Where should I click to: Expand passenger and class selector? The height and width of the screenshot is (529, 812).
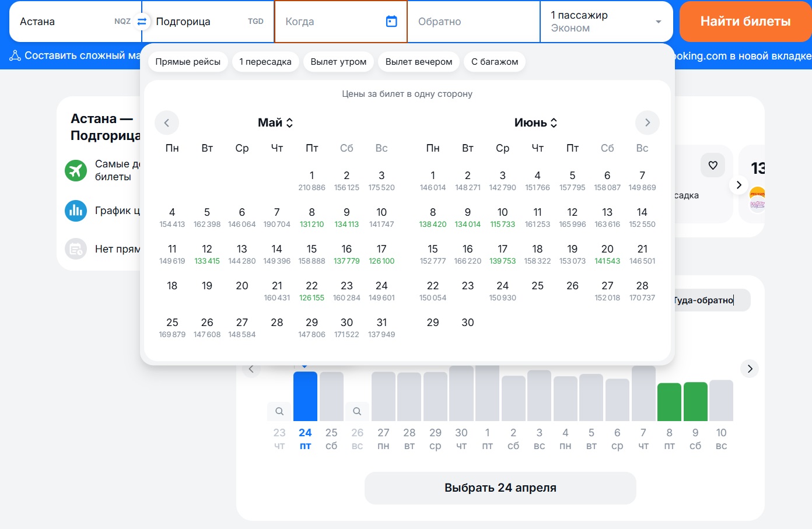tap(607, 22)
